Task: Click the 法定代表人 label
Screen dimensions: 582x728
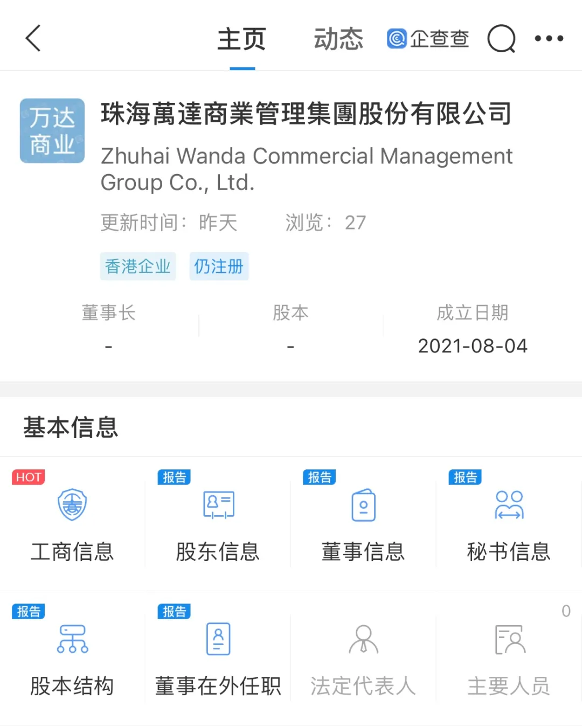Action: pyautogui.click(x=364, y=686)
